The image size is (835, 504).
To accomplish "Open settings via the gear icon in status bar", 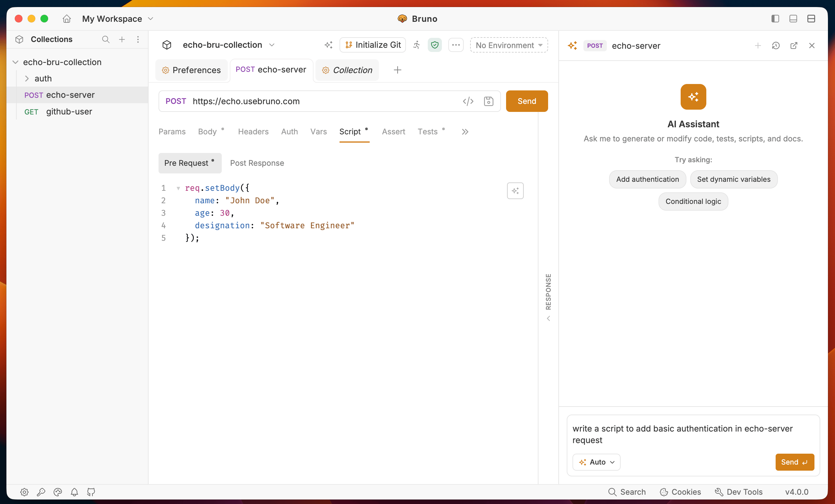I will (x=24, y=492).
